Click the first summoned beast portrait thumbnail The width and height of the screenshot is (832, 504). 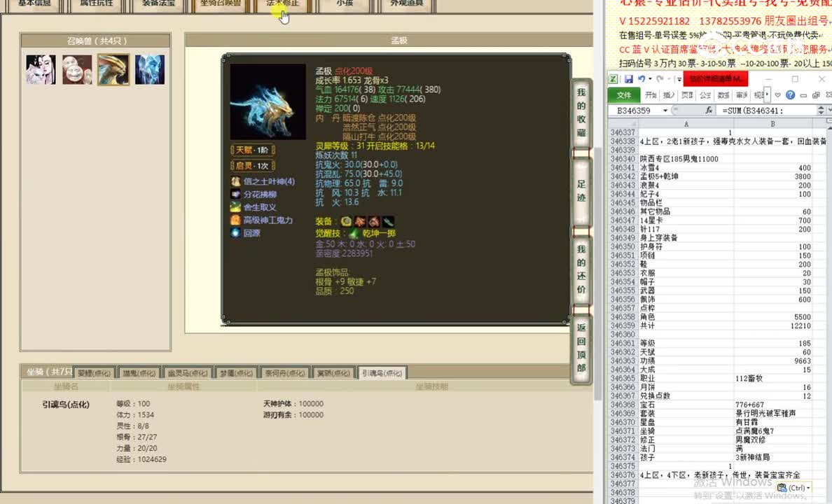[x=40, y=69]
